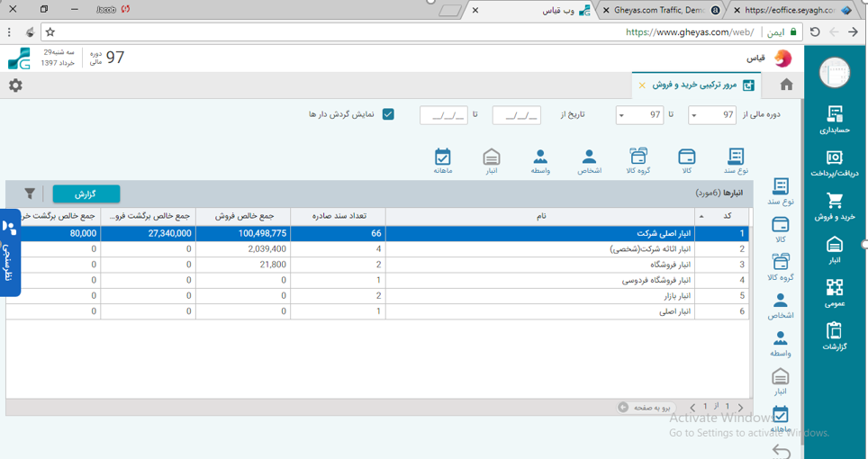Viewport: 868px width, 459px height.
Task: Click the Gheyas logo at top left
Action: [19, 58]
